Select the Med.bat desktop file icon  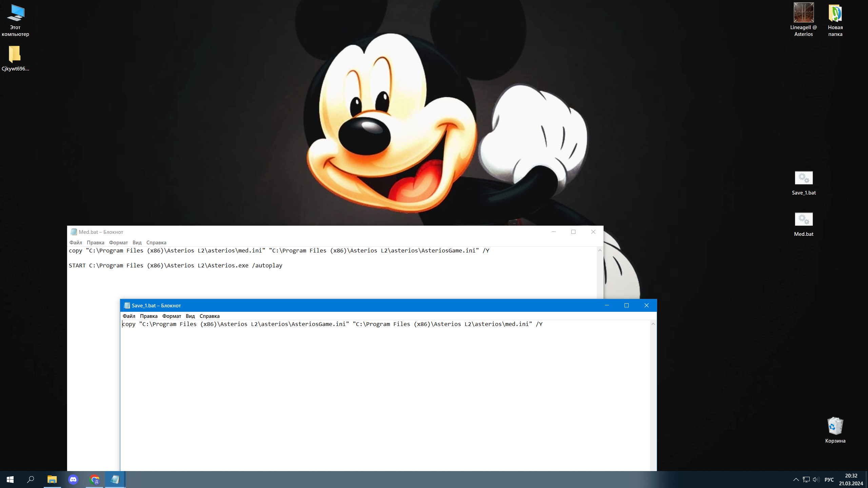point(804,224)
